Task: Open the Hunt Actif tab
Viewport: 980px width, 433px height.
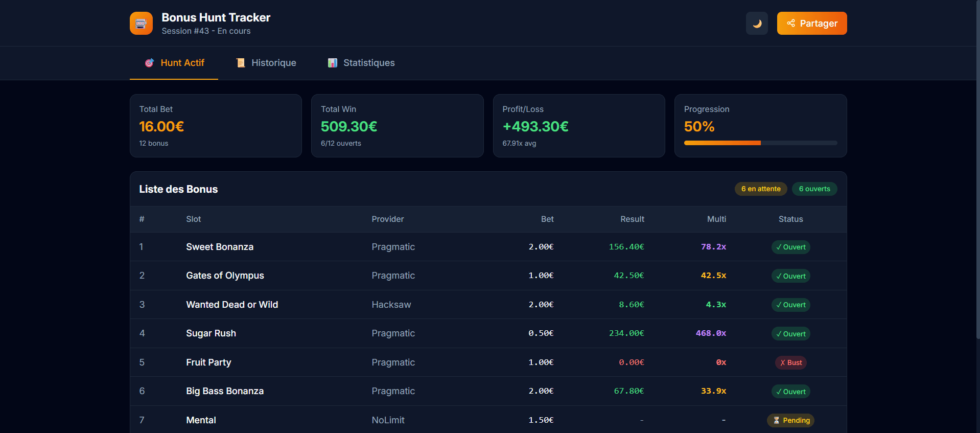Action: coord(174,63)
